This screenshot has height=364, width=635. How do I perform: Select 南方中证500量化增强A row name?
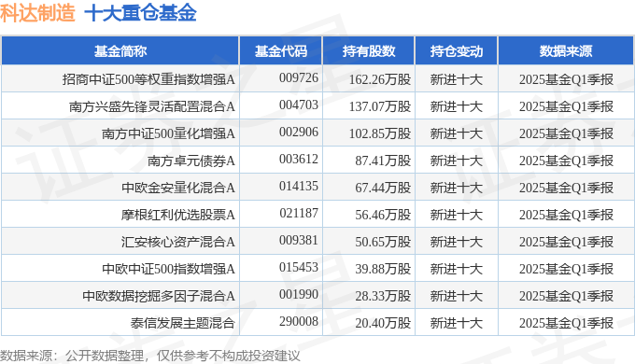coord(168,133)
